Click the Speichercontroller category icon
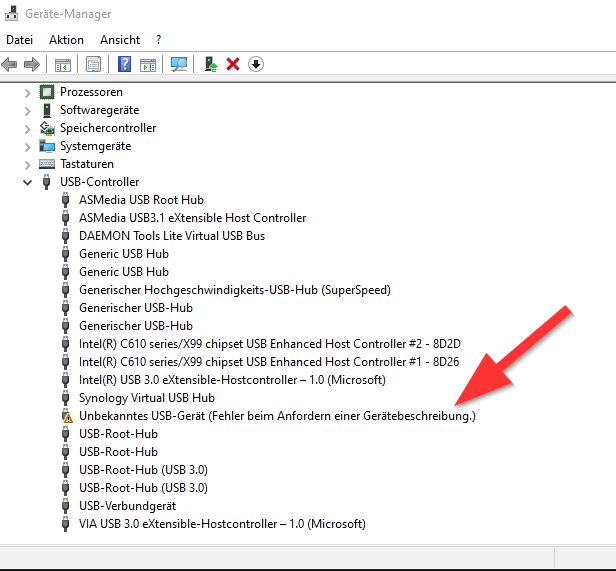Screen dimensions: 616x571 pyautogui.click(x=47, y=128)
